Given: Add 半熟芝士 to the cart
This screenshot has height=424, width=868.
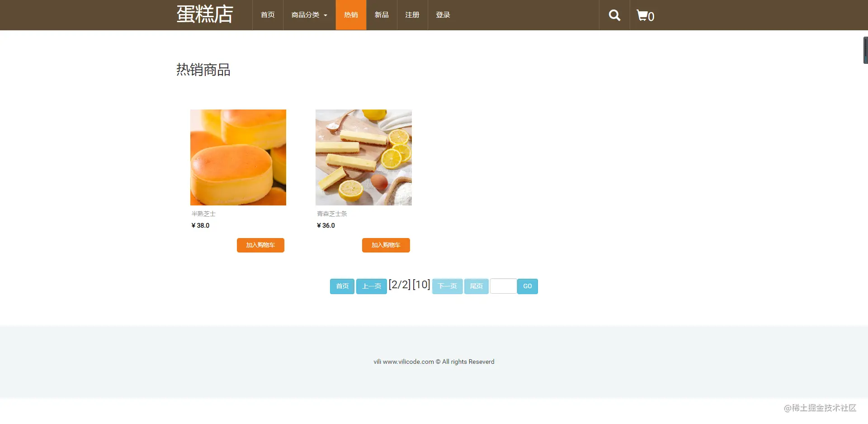Looking at the screenshot, I should tap(260, 245).
